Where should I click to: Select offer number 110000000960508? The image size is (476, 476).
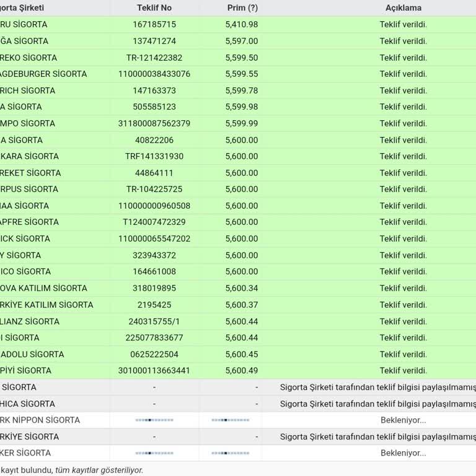point(154,206)
